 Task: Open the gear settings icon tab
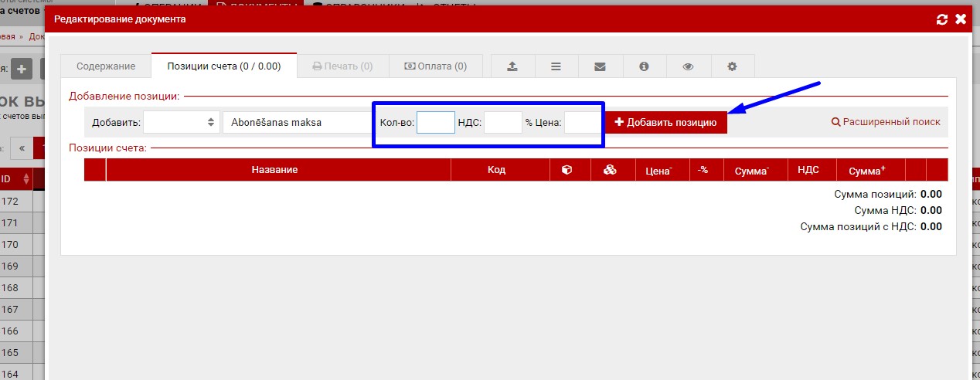[x=732, y=66]
